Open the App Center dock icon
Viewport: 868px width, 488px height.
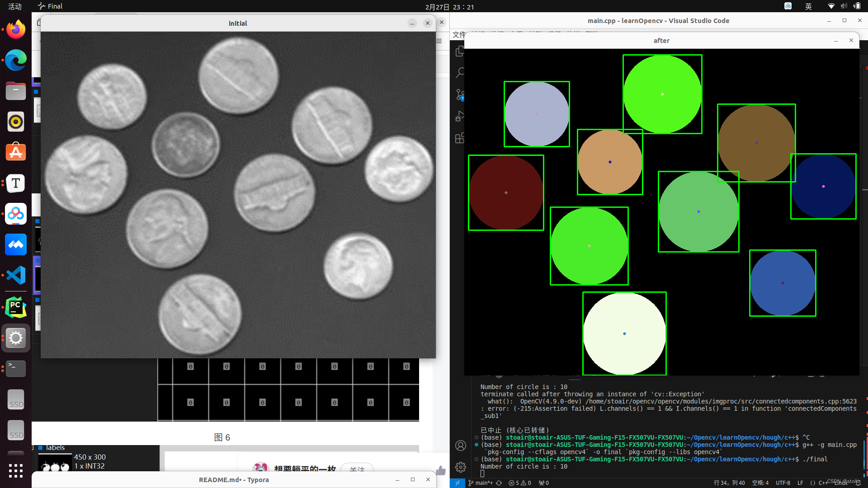tap(16, 153)
